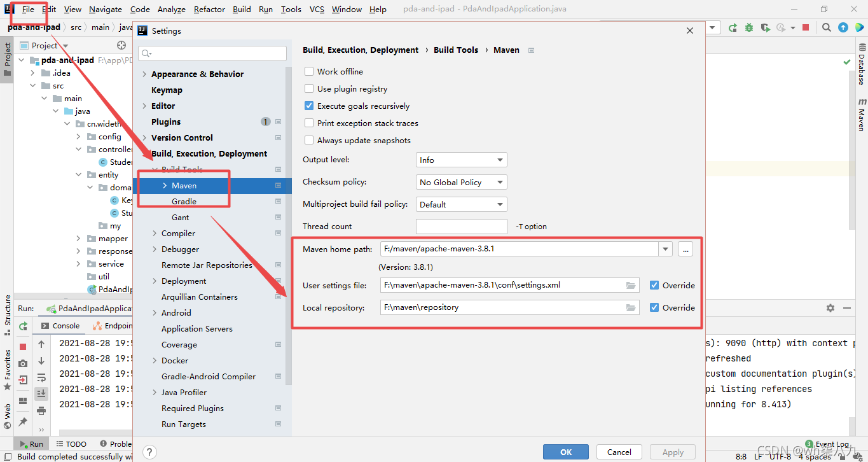This screenshot has height=462, width=868.
Task: Check Always update snapshots
Action: tap(309, 140)
